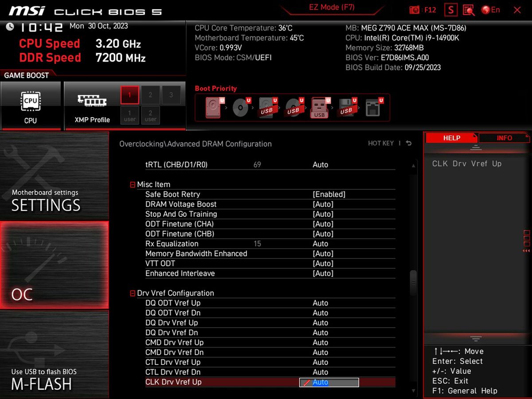Select XMP Profile 3

coord(171,95)
